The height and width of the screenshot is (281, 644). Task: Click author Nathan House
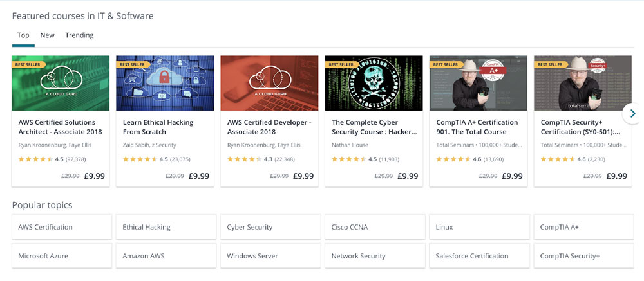tap(350, 145)
